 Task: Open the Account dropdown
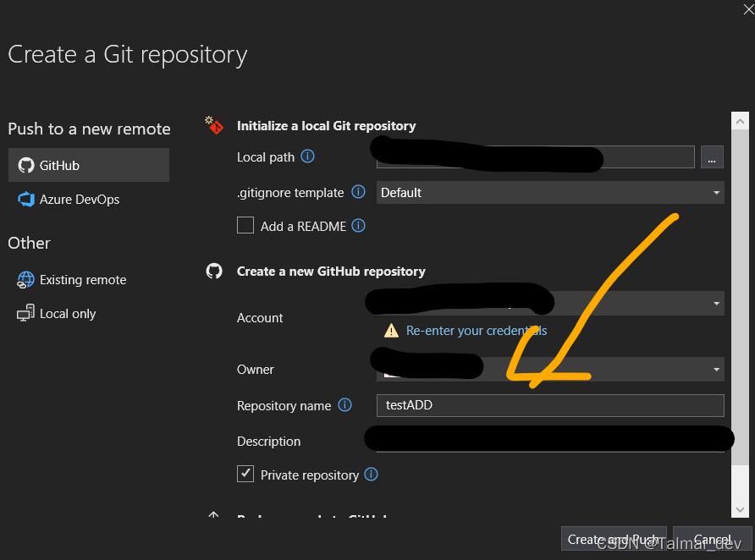pyautogui.click(x=550, y=303)
